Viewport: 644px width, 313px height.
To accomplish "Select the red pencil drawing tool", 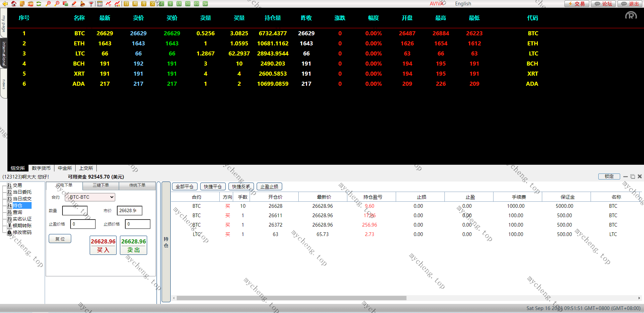I will [x=74, y=4].
